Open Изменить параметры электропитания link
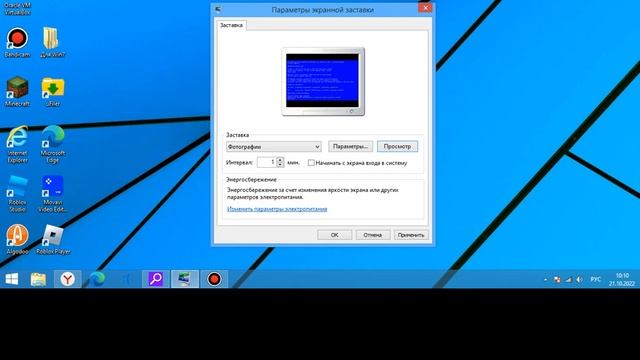The image size is (640, 360). [277, 209]
